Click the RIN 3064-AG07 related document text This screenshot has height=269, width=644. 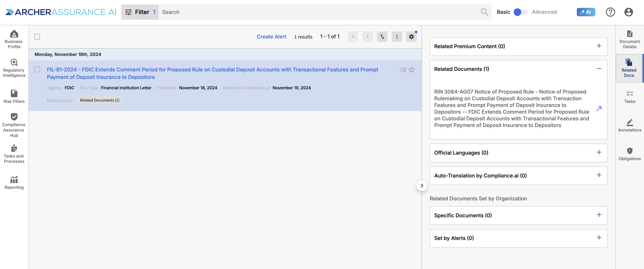[512, 108]
